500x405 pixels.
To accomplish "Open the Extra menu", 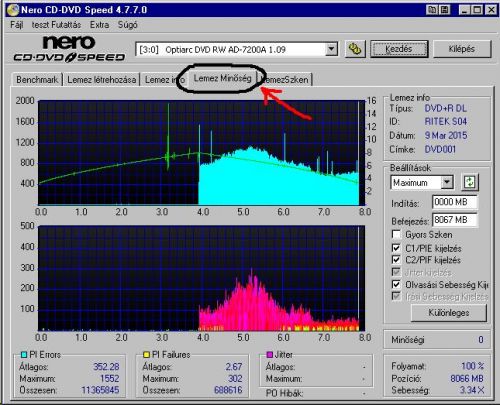I will [99, 25].
